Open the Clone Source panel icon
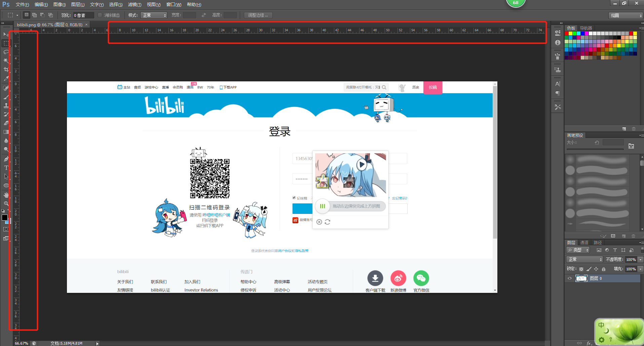The image size is (644, 346). point(558,70)
